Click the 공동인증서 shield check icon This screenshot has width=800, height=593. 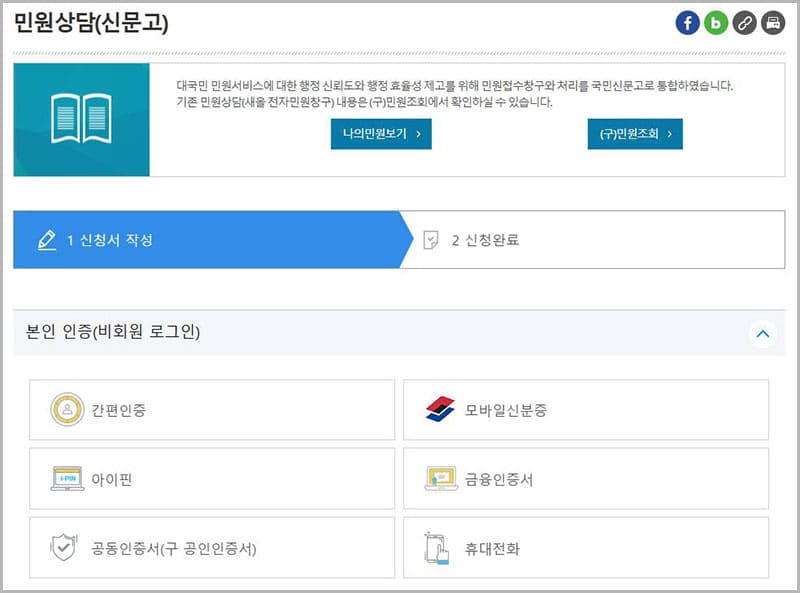coord(64,548)
